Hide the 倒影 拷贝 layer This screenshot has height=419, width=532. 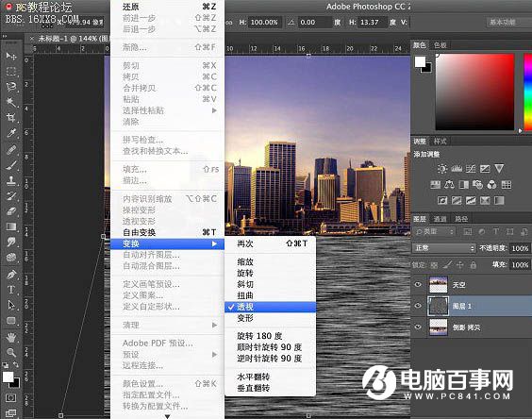click(x=418, y=327)
